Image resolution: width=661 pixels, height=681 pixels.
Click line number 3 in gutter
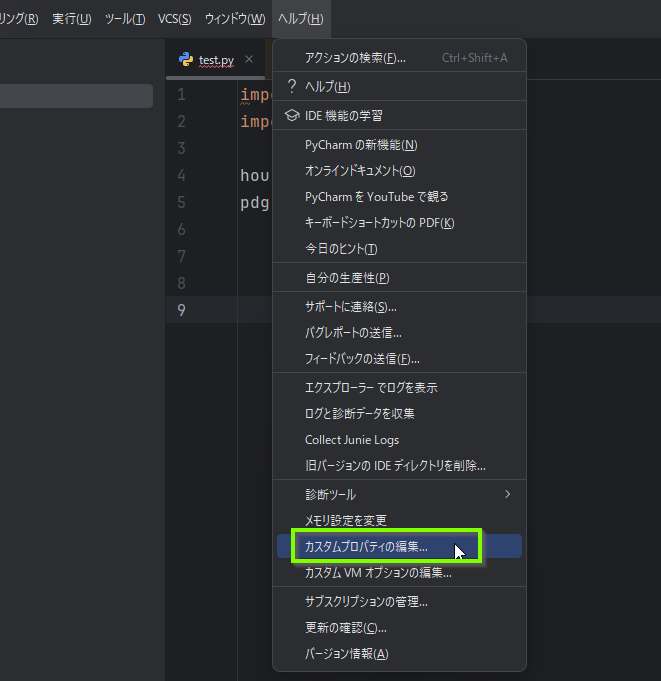(182, 148)
